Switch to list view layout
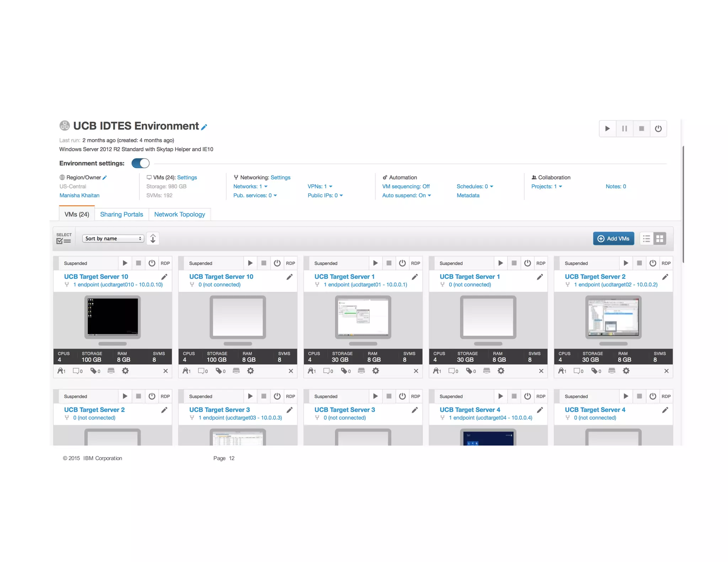This screenshot has width=728, height=562. coord(646,238)
